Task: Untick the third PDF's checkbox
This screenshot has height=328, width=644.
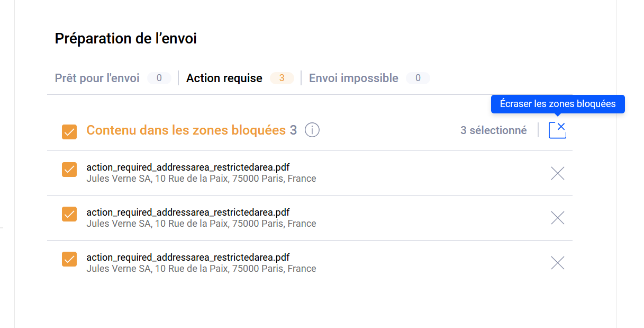Action: point(69,259)
